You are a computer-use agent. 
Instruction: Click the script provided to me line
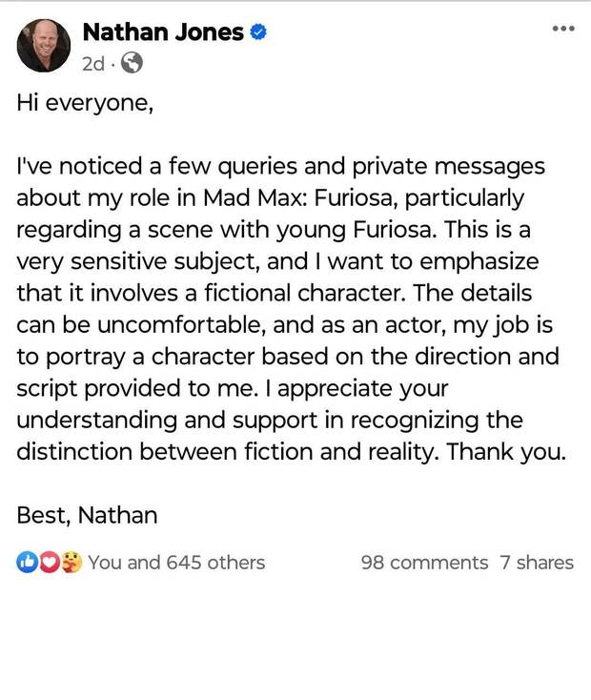233,388
